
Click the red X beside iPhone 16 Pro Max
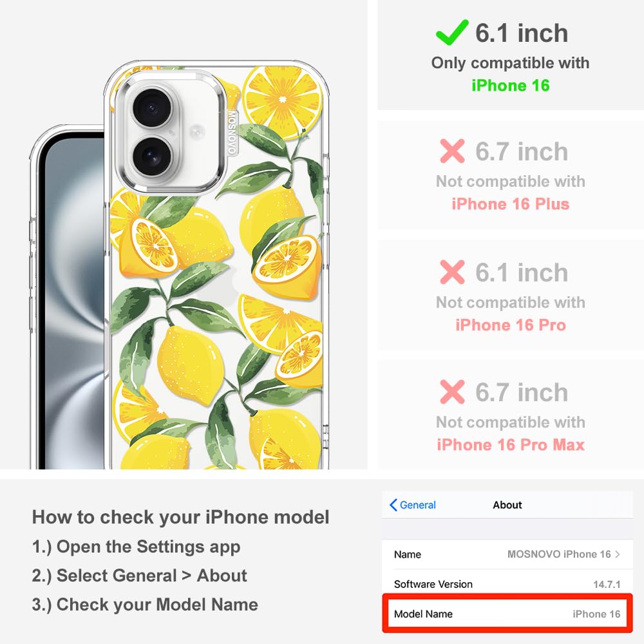pyautogui.click(x=452, y=392)
